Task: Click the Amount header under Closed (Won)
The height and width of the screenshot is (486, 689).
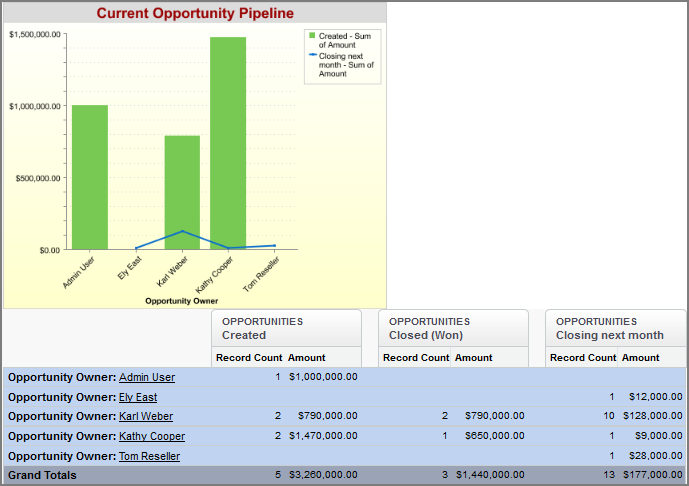Action: (x=474, y=357)
